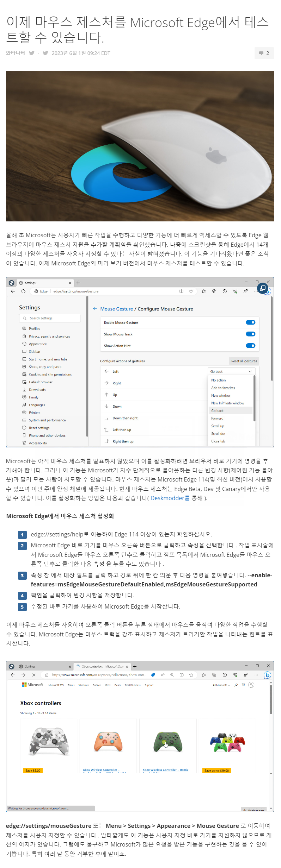Viewport: 281px width, 868px height.
Task: Click forward arrow in Xbox screenshot toolbar
Action: coord(23,675)
